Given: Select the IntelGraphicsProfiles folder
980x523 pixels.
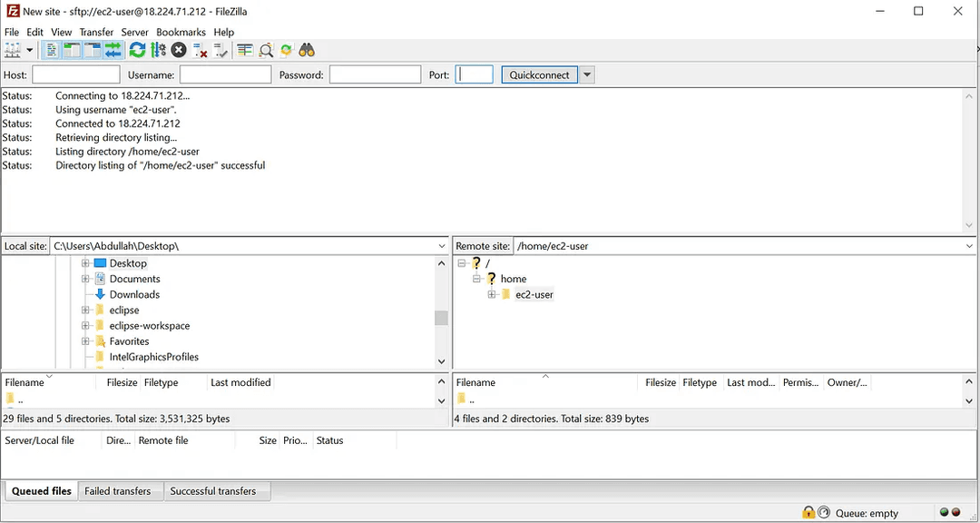Looking at the screenshot, I should 153,357.
